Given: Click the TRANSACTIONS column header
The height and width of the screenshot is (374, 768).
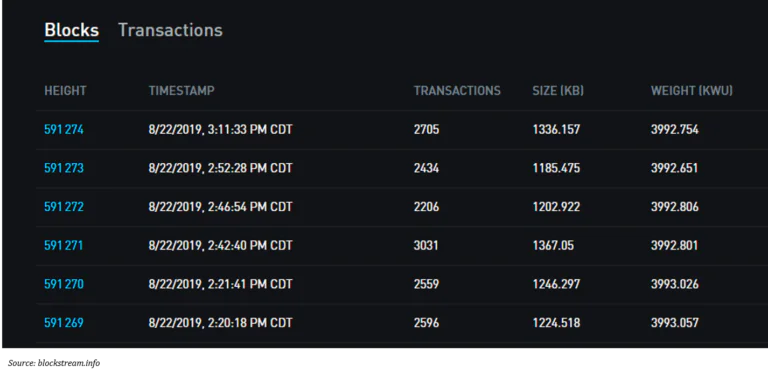Looking at the screenshot, I should [x=457, y=91].
